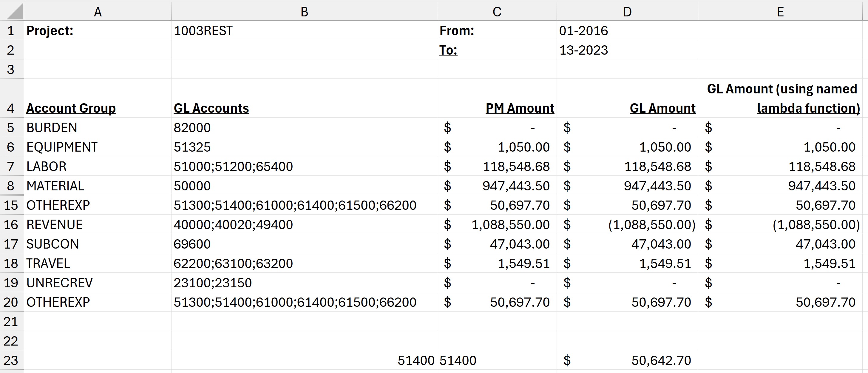Click the GL accounts cell 51000;51200;65400
The height and width of the screenshot is (373, 868).
pos(304,166)
